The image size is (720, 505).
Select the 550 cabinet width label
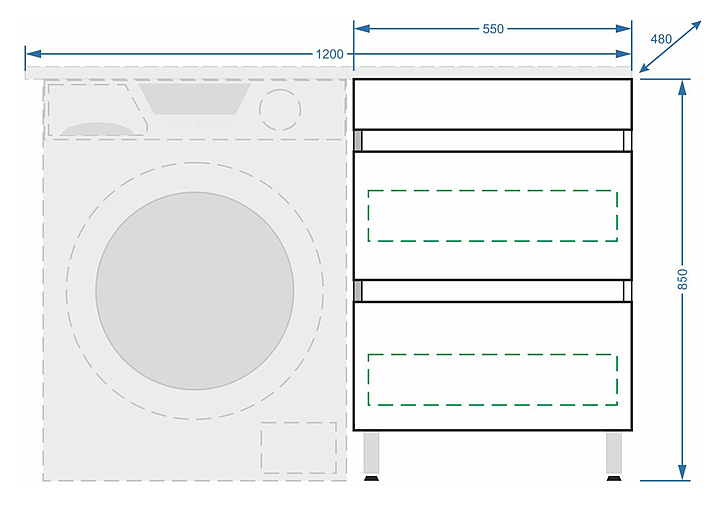pos(493,29)
